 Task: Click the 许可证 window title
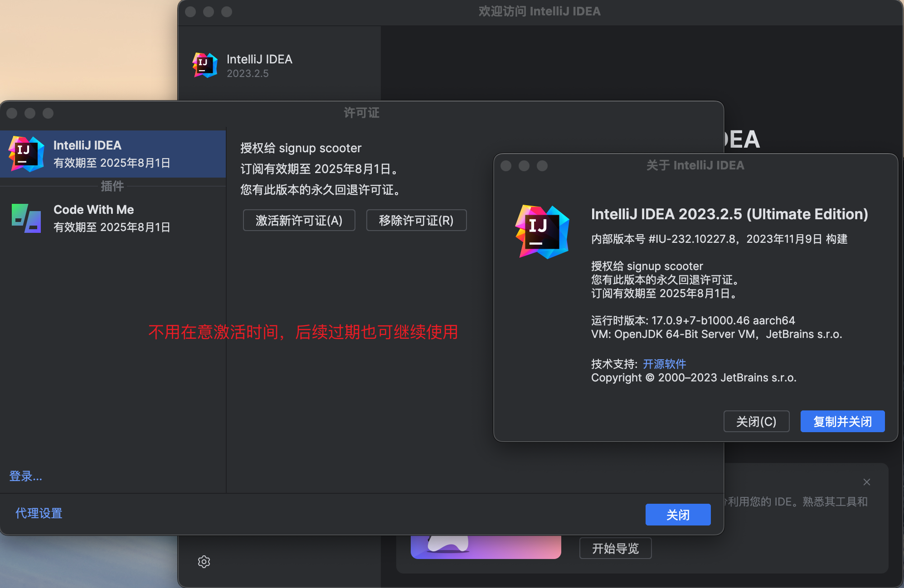(x=361, y=113)
